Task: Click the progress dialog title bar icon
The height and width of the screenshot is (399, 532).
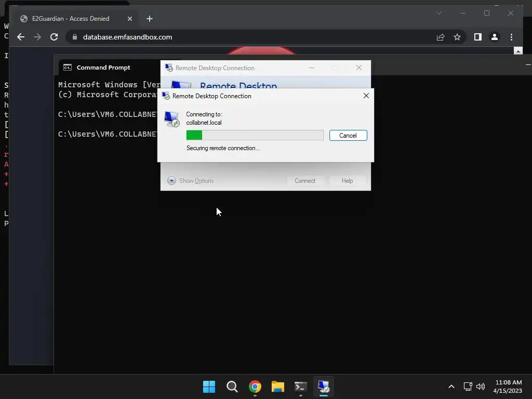Action: pos(166,96)
